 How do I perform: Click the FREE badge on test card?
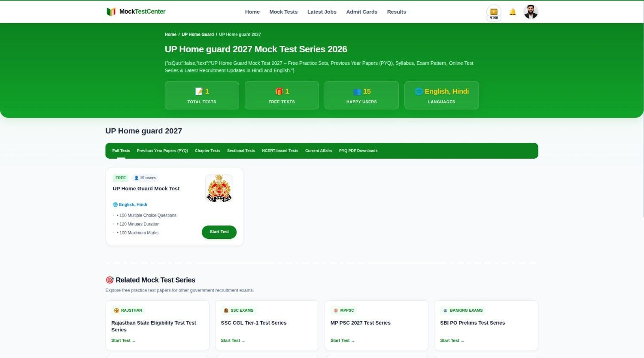point(121,178)
